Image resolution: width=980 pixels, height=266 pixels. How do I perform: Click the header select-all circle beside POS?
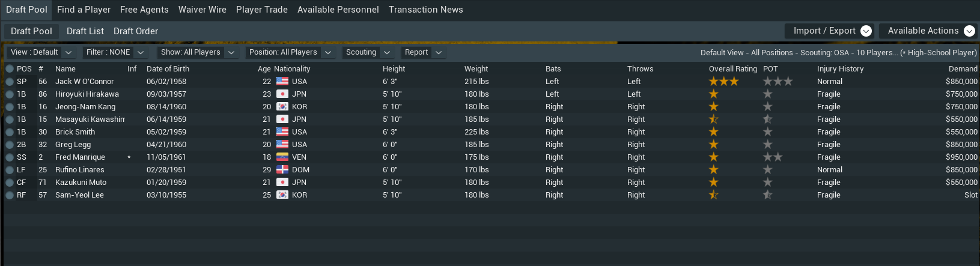(10, 69)
